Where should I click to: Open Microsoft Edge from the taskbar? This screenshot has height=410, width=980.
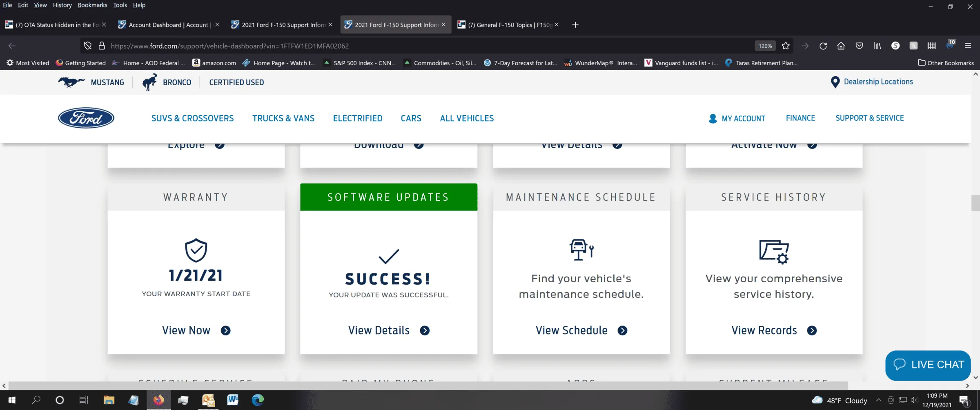point(258,400)
